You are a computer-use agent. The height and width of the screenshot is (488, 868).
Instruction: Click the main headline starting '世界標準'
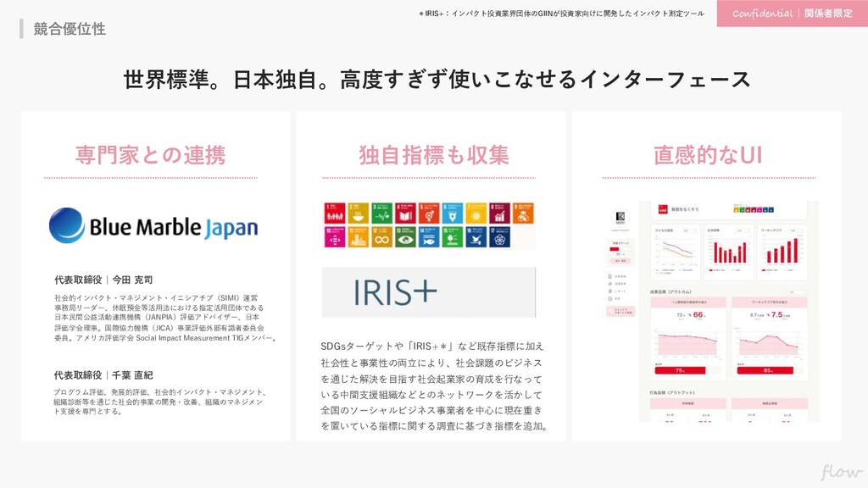coord(437,79)
